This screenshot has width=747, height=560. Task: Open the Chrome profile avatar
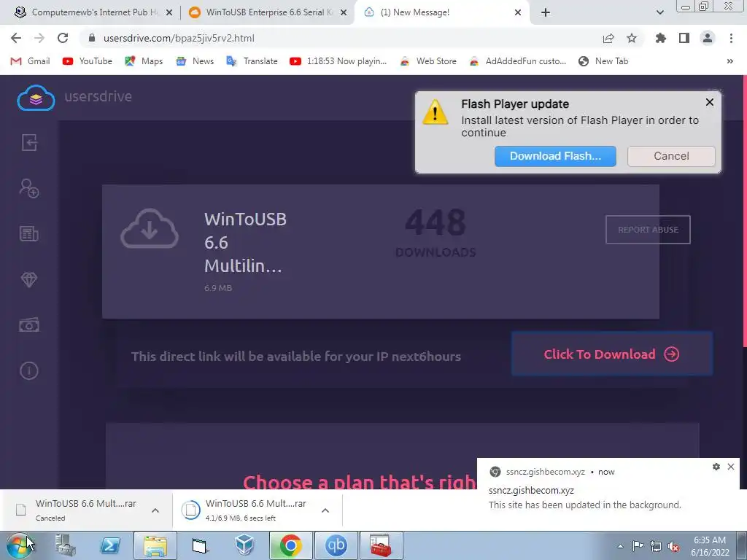click(x=708, y=38)
